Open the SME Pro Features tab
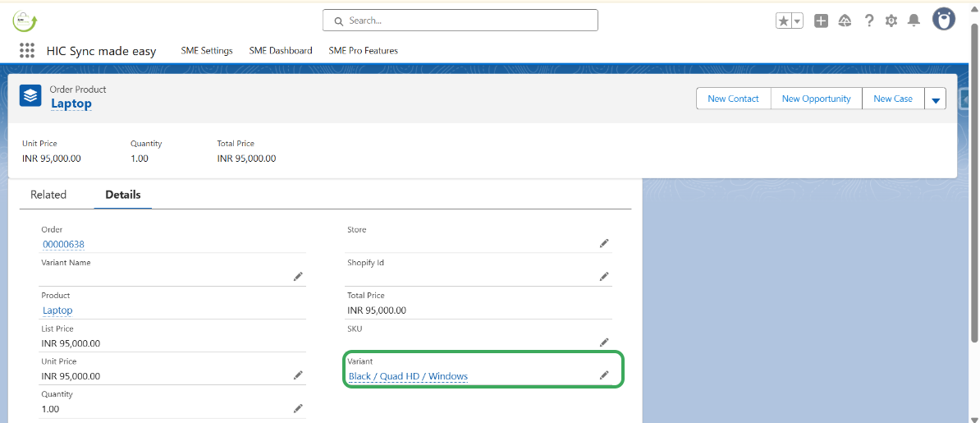The width and height of the screenshot is (980, 423). coord(363,51)
